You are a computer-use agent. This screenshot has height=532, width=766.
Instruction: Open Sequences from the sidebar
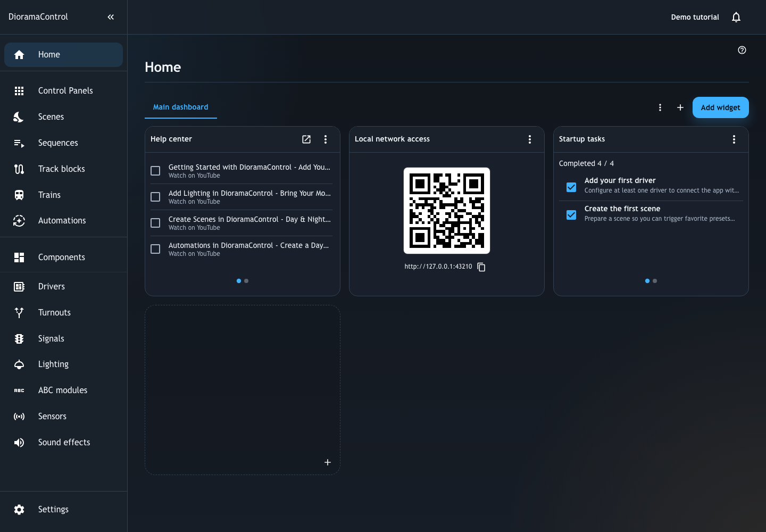64,143
